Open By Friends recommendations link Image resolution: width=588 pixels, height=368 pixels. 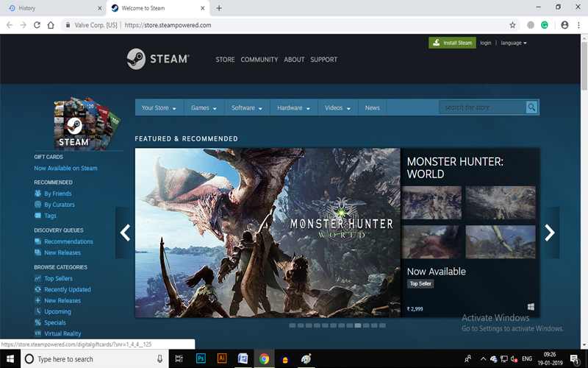(x=57, y=194)
